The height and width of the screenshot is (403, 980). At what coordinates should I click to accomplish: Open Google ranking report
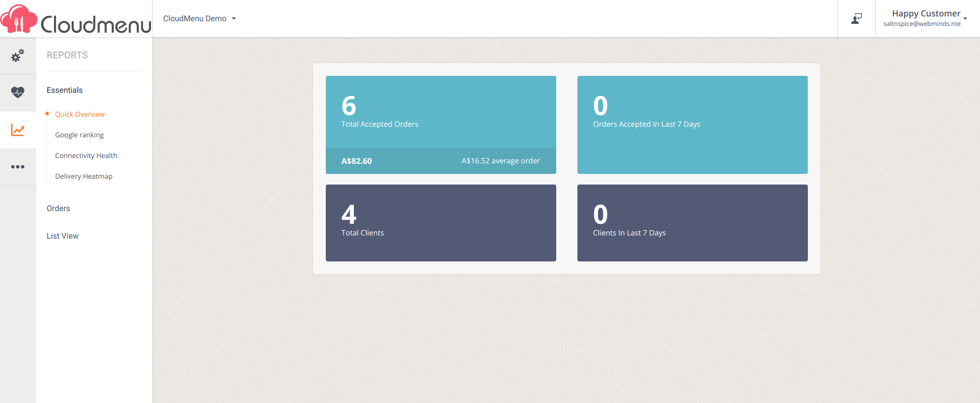point(79,135)
